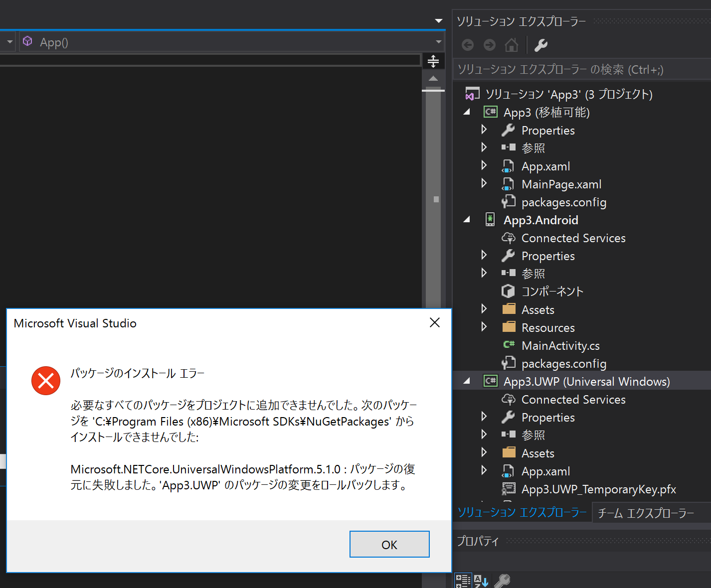Viewport: 711px width, 588px height.
Task: Click the property pages wrench in Properties panel
Action: 502,581
